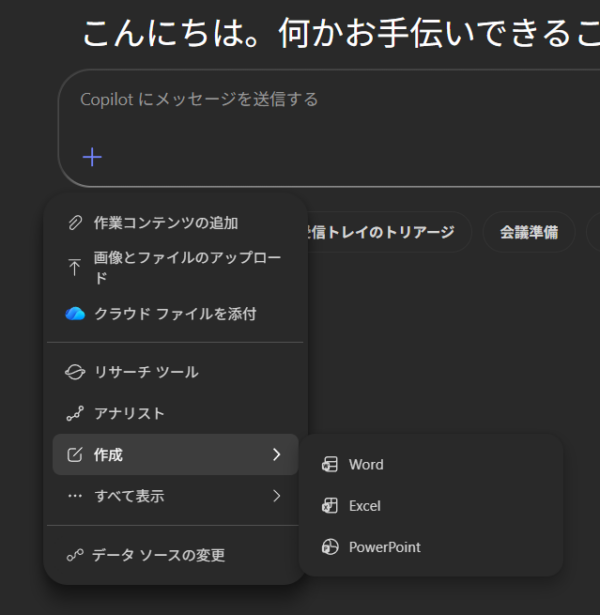Image resolution: width=600 pixels, height=615 pixels.
Task: Create a Word document
Action: tap(431, 464)
